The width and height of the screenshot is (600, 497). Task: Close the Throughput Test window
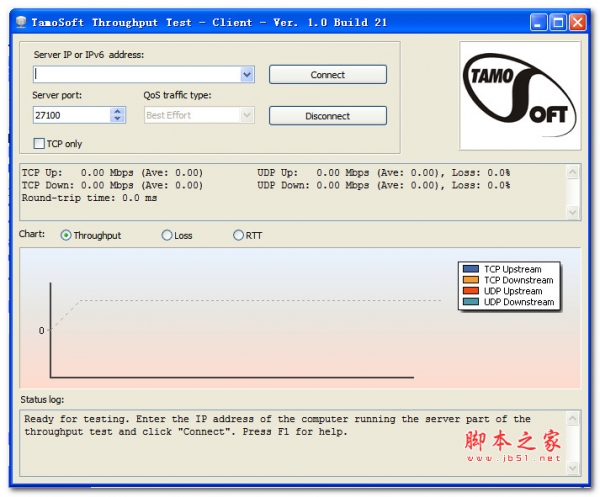[577, 22]
